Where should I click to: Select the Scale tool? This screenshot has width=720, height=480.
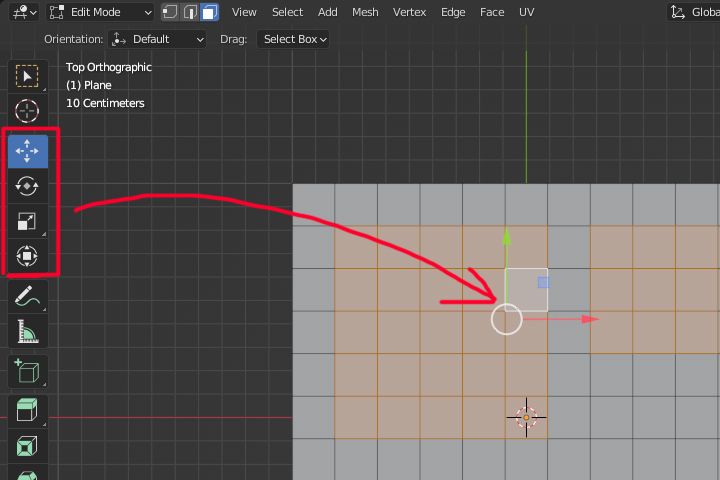[28, 221]
